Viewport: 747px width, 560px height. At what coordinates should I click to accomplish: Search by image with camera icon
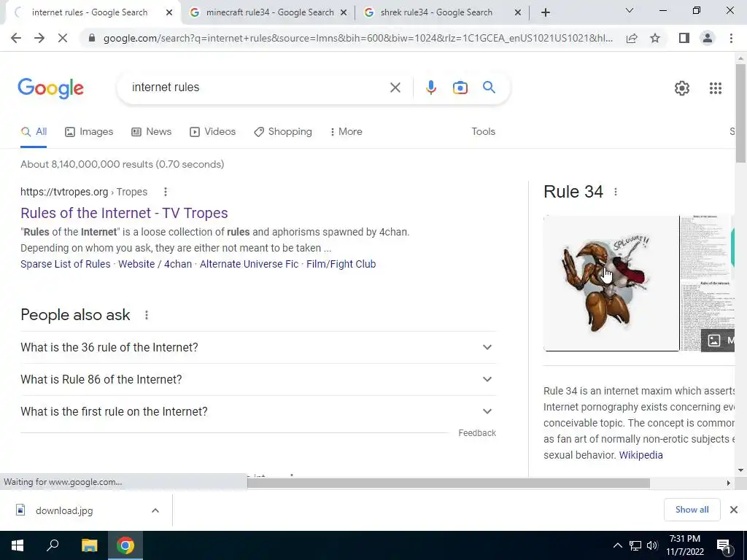pyautogui.click(x=460, y=87)
